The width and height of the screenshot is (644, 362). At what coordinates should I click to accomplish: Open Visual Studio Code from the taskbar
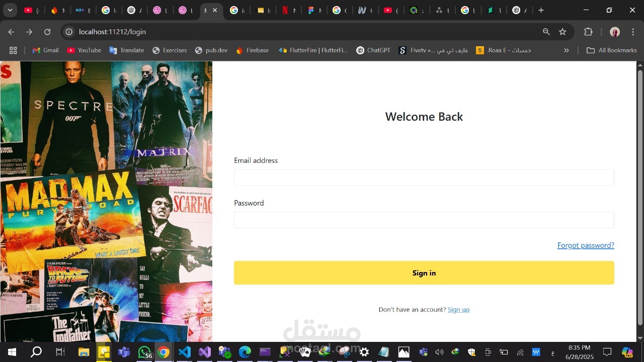coord(185,352)
